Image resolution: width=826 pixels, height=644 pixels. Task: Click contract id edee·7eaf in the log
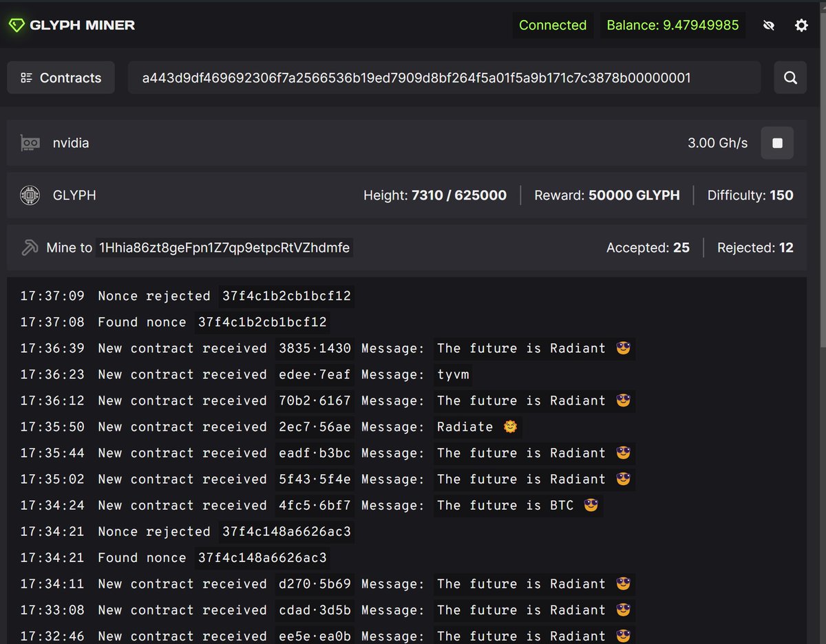pyautogui.click(x=315, y=374)
